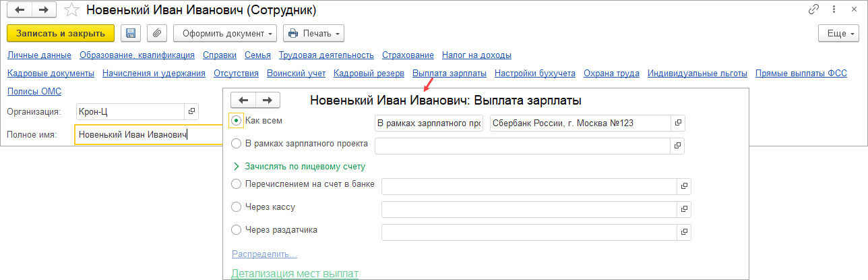Open the 'Оформить документ' dropdown
The width and height of the screenshot is (868, 280).
click(x=224, y=33)
